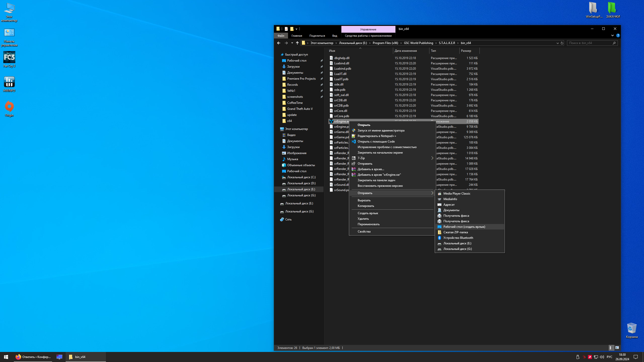Open the address bar history dropdown
Image resolution: width=644 pixels, height=362 pixels.
[x=557, y=43]
